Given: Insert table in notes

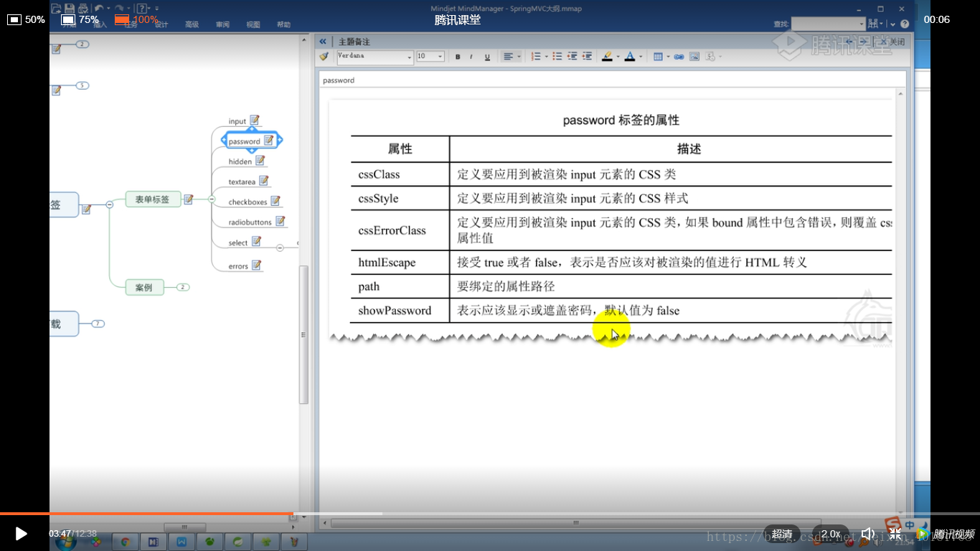Looking at the screenshot, I should point(658,57).
